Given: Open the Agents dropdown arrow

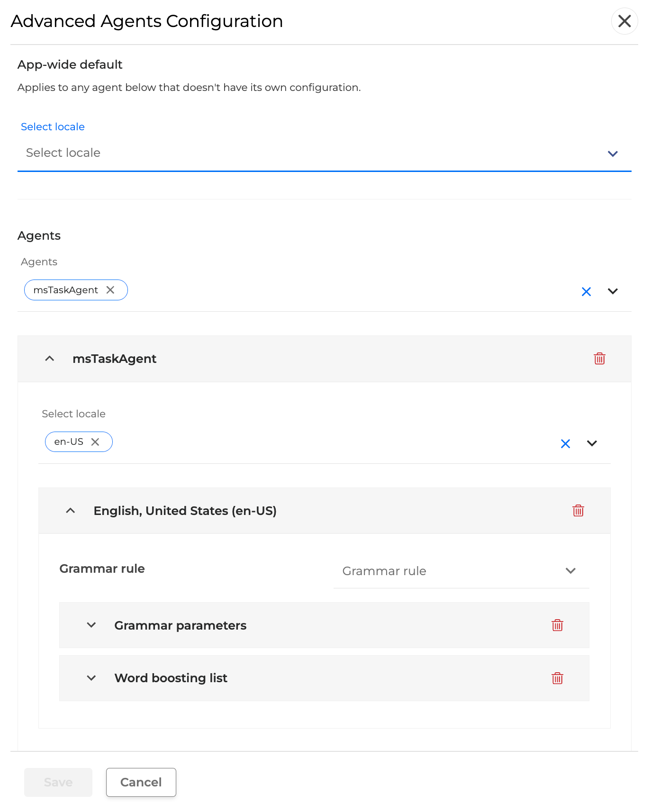Looking at the screenshot, I should click(x=613, y=291).
